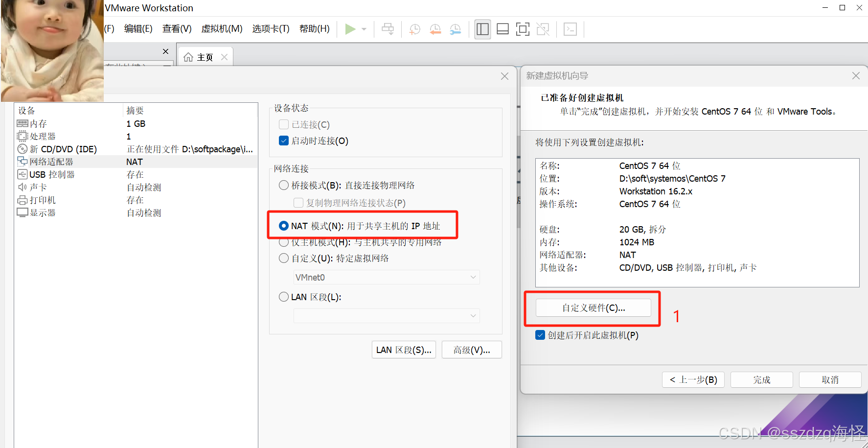This screenshot has width=868, height=448.
Task: Toggle 复制物理网络连接状态(P) checkbox
Action: [298, 203]
